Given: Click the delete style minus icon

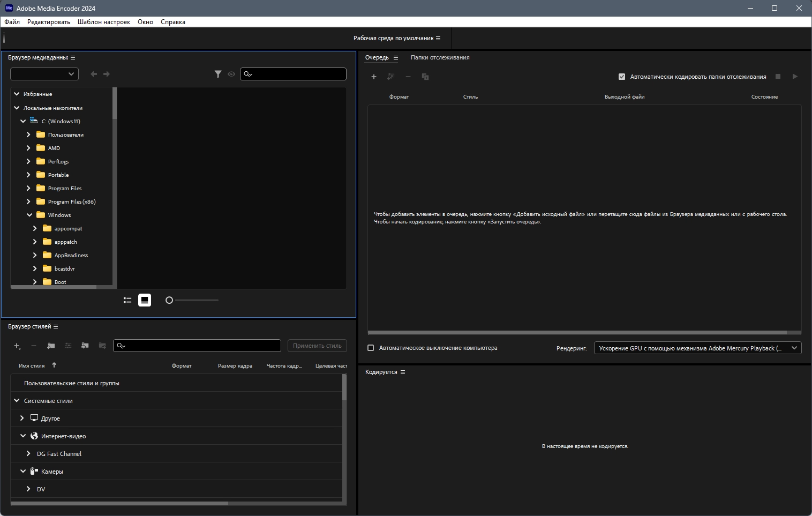Looking at the screenshot, I should point(34,346).
